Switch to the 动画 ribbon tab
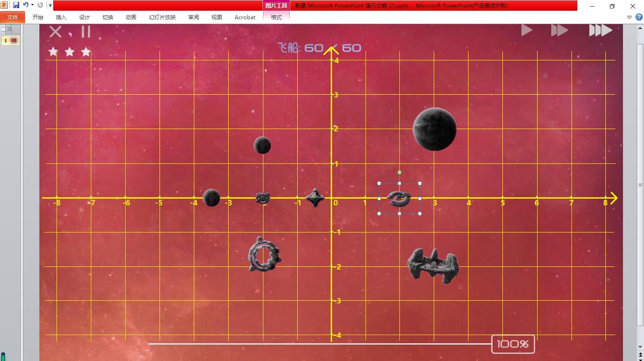The width and height of the screenshot is (644, 361). (131, 17)
